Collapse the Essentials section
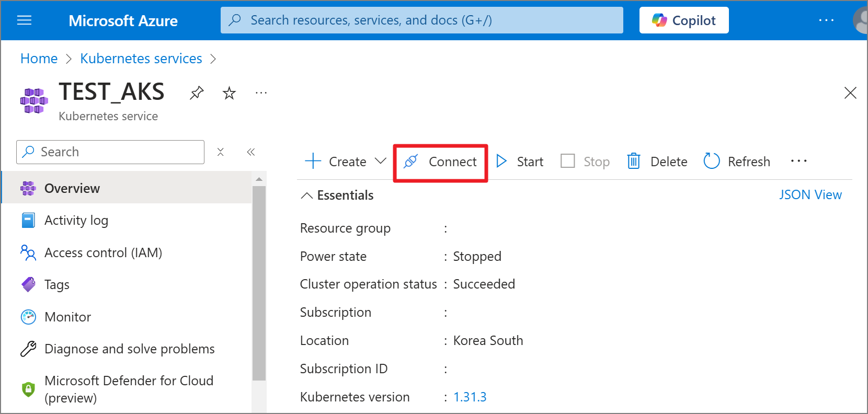 coord(337,195)
